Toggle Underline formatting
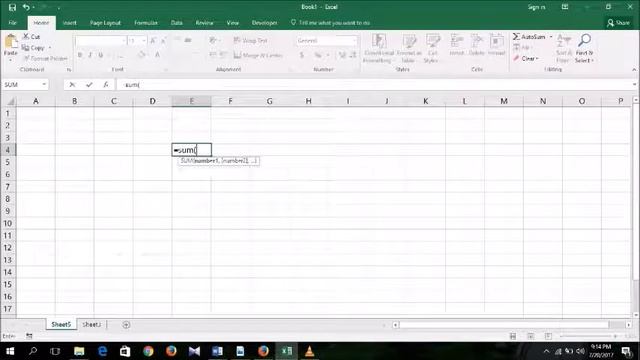 click(x=100, y=55)
